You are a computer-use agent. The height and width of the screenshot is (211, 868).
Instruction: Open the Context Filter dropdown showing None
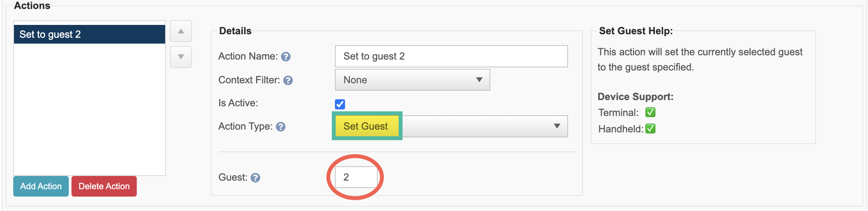tap(412, 80)
